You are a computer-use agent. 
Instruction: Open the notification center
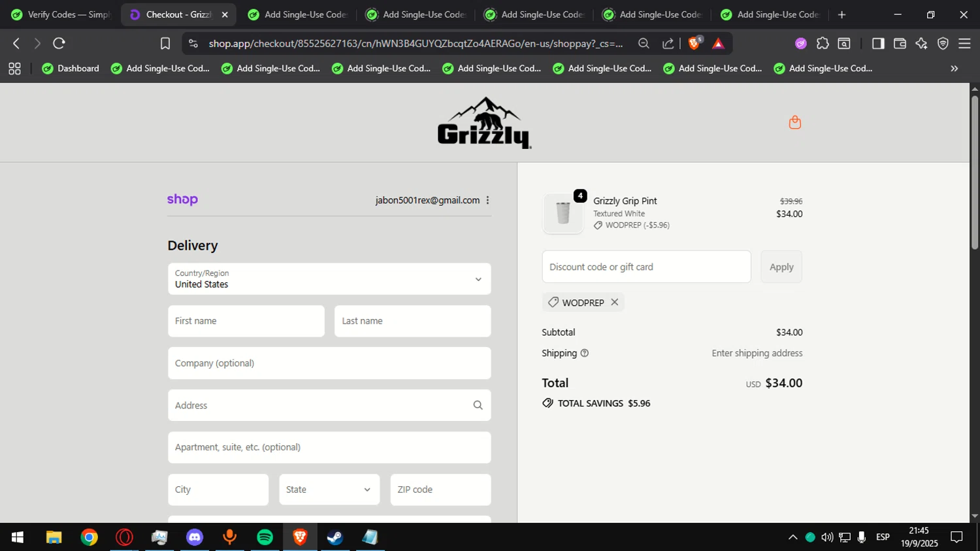(x=956, y=537)
